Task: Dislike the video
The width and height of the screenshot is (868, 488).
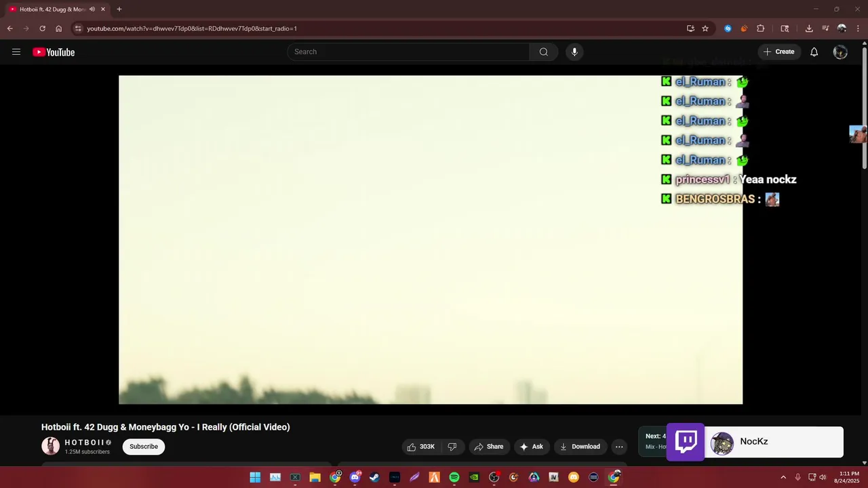Action: (x=452, y=447)
